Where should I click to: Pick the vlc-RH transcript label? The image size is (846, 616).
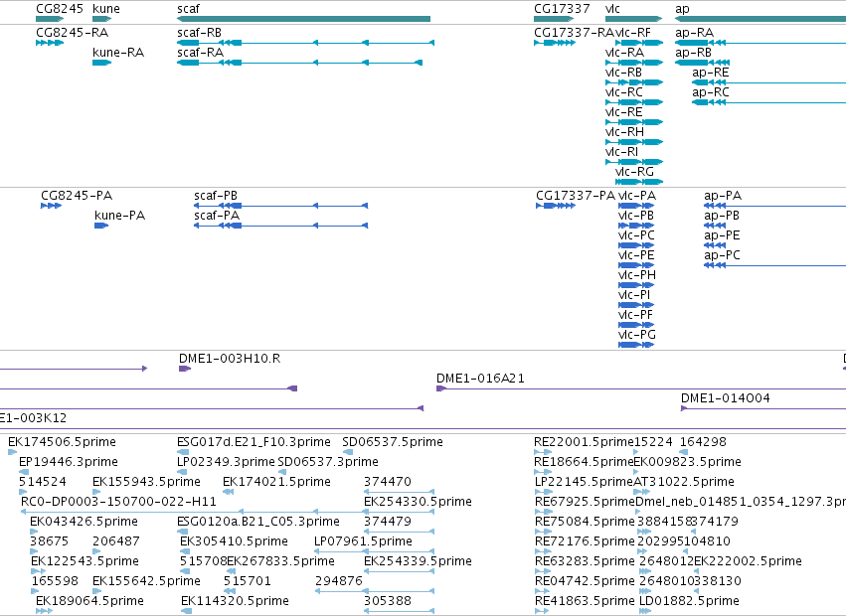click(624, 132)
